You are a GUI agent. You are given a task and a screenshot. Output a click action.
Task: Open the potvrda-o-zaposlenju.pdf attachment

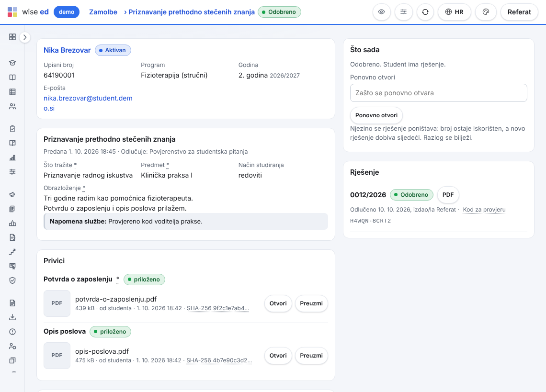(278, 303)
